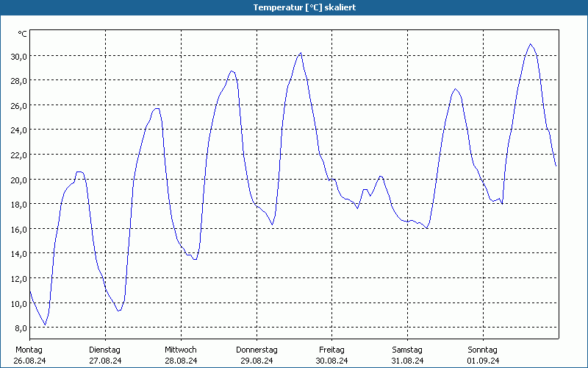The height and width of the screenshot is (368, 588).
Task: Click the 8,0 y-axis label
Action: (21, 328)
